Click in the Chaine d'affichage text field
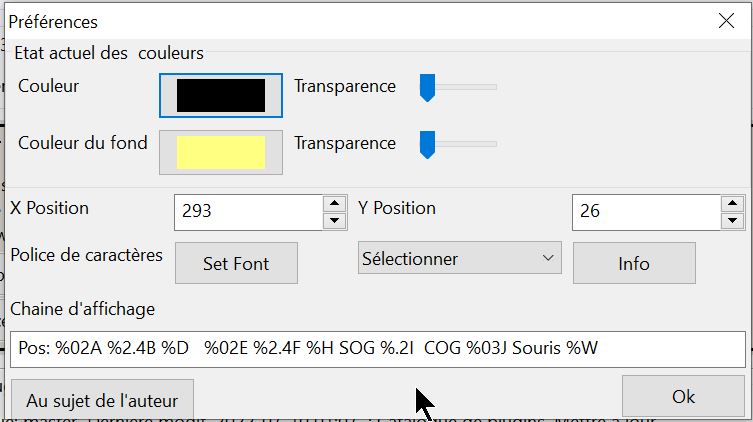 pos(378,349)
